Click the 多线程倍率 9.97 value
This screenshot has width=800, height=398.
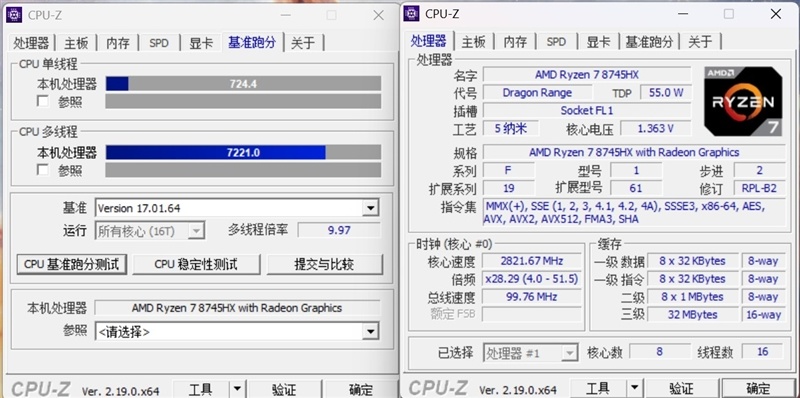[x=339, y=230]
